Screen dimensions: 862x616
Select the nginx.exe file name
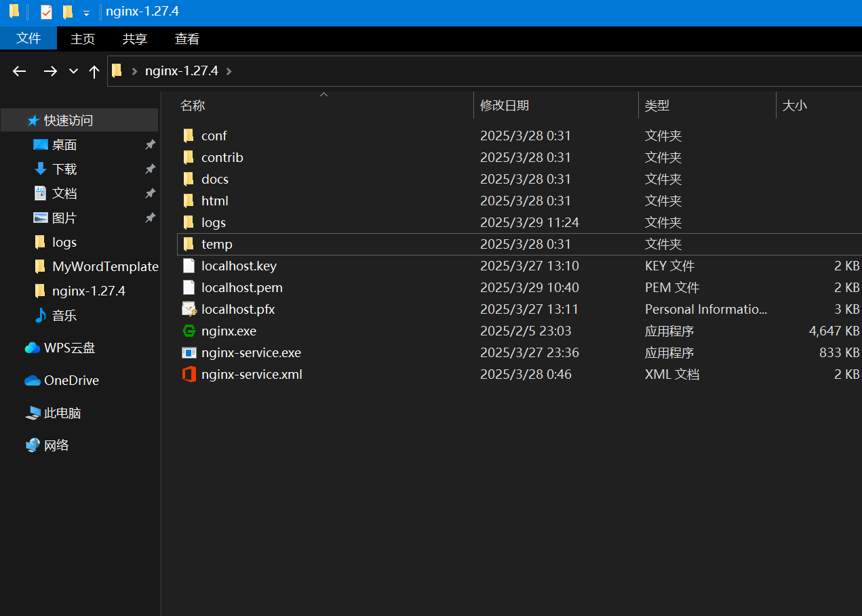pyautogui.click(x=229, y=331)
